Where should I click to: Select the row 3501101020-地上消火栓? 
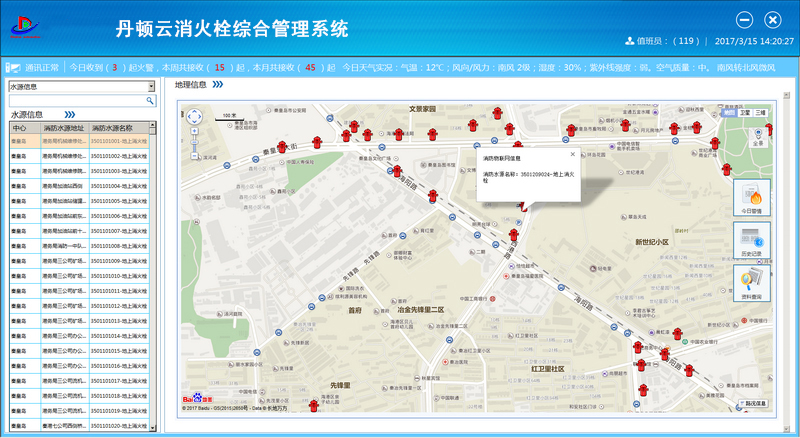(x=80, y=425)
